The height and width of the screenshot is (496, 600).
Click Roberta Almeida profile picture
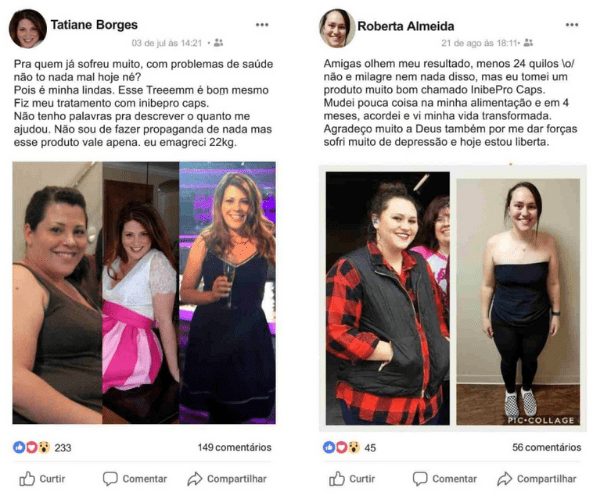337,29
